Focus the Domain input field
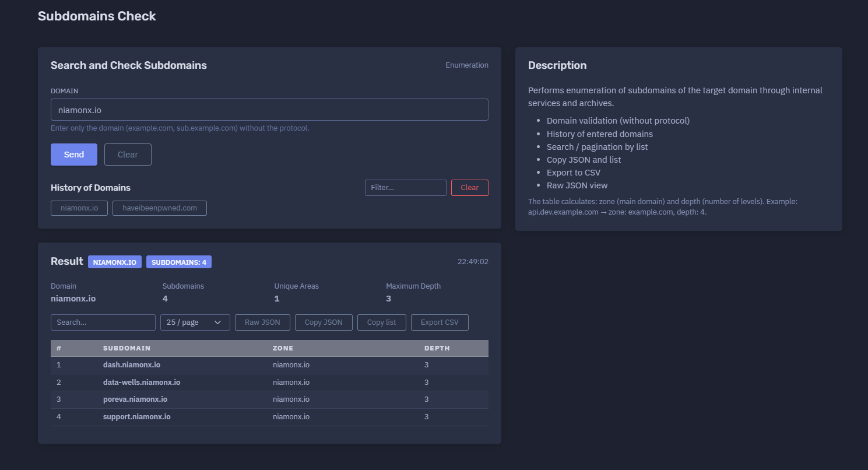 click(269, 110)
